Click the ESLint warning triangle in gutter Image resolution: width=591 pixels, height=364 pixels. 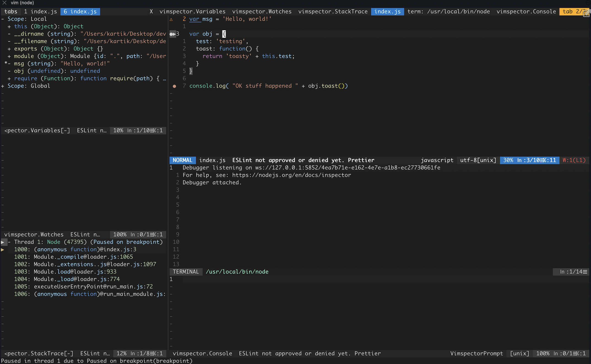[x=171, y=19]
